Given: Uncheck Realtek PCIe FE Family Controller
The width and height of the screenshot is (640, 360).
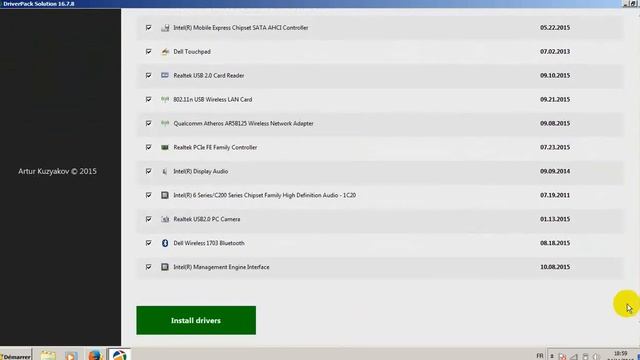Looking at the screenshot, I should [x=149, y=147].
